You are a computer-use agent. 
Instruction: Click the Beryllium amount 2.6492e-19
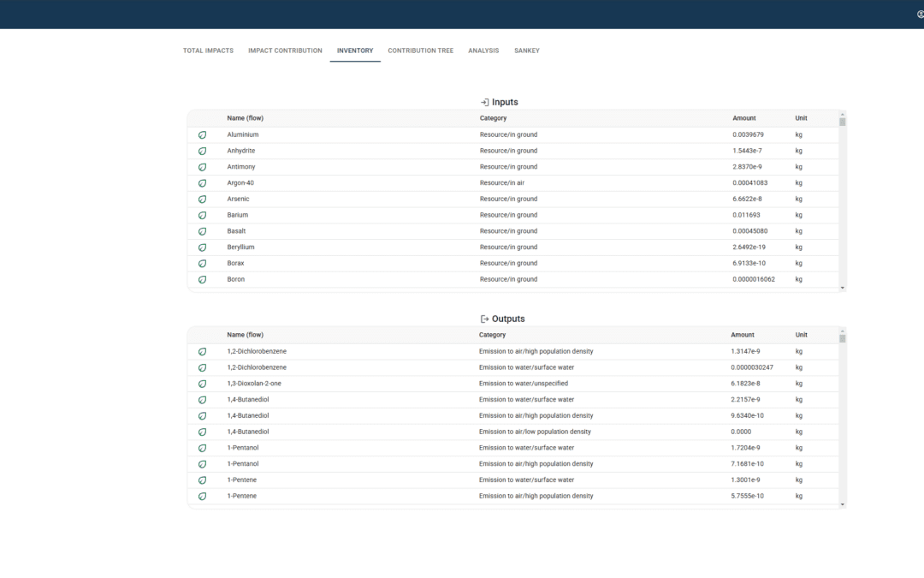tap(749, 247)
